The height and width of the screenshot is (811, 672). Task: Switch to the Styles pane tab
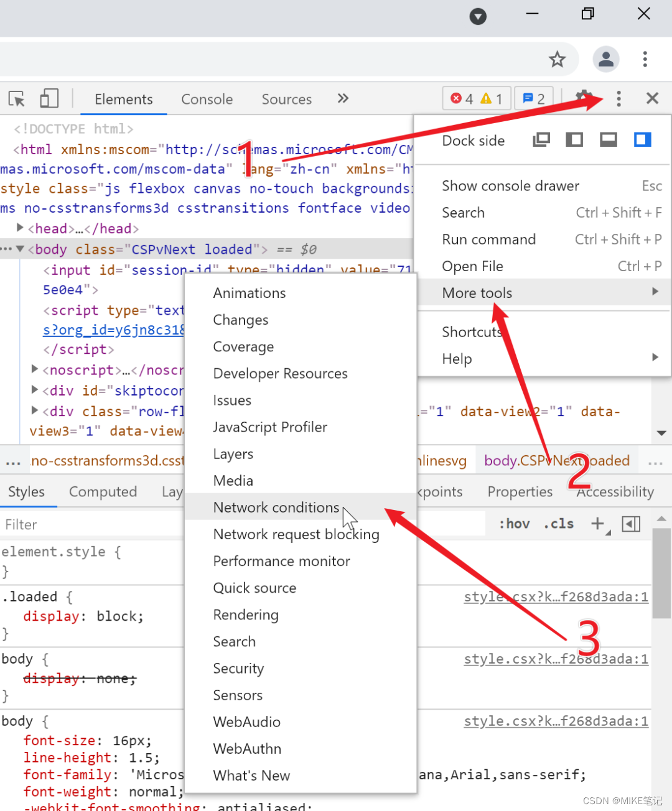coord(26,491)
